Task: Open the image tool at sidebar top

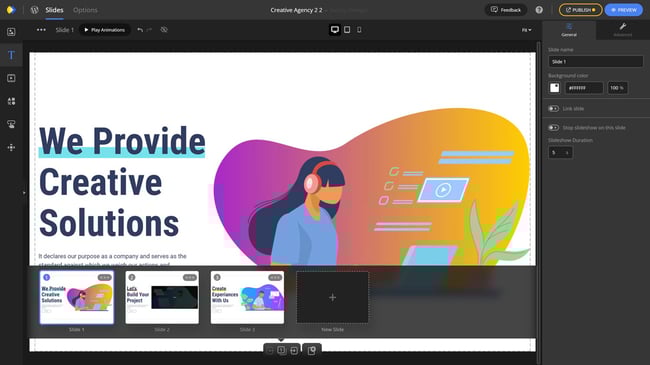Action: (x=11, y=32)
